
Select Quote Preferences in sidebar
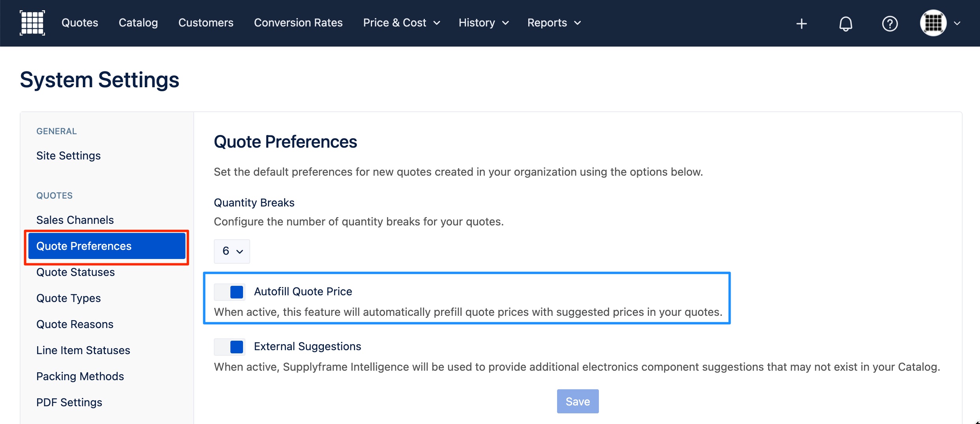click(107, 246)
